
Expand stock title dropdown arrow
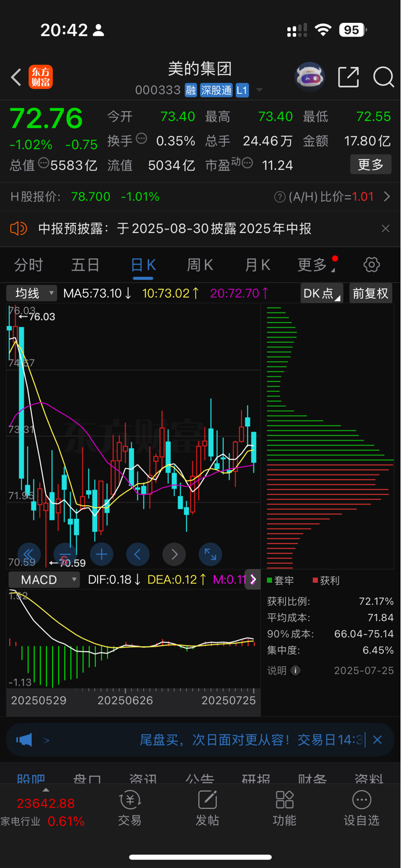click(x=259, y=90)
